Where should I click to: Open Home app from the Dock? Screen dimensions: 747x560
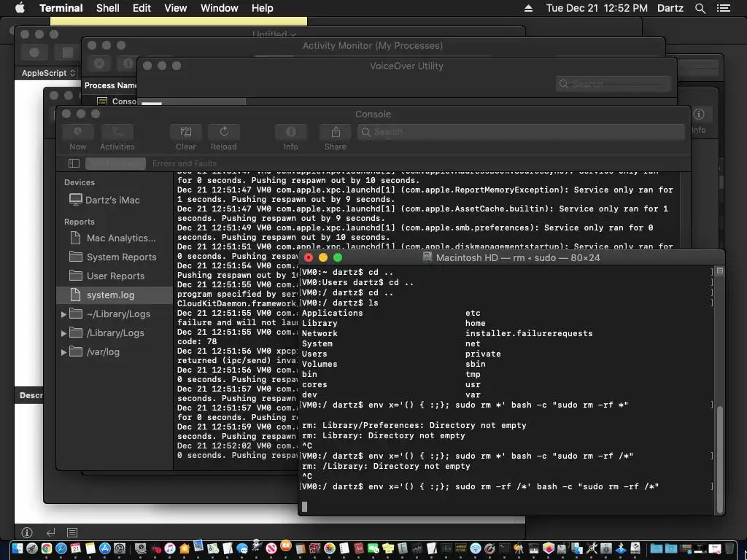(x=185, y=548)
